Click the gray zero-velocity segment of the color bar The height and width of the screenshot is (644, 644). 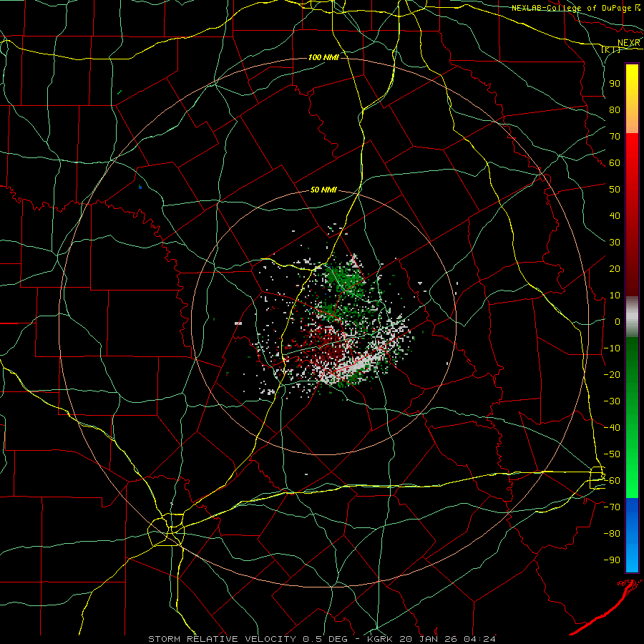click(632, 317)
